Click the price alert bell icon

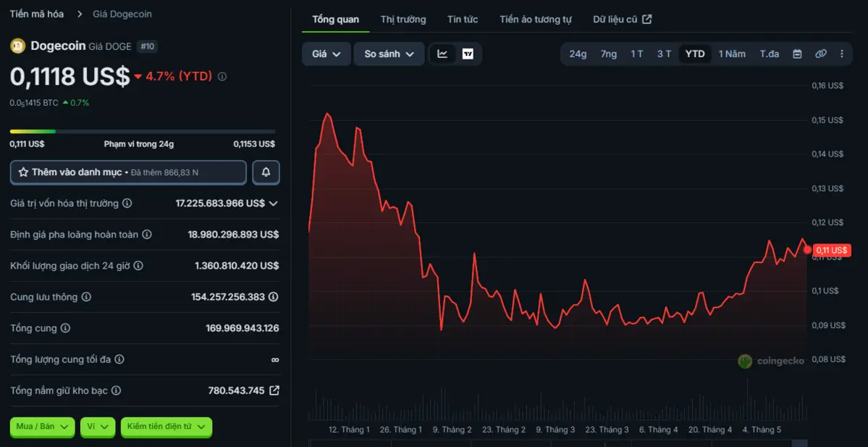coord(266,172)
